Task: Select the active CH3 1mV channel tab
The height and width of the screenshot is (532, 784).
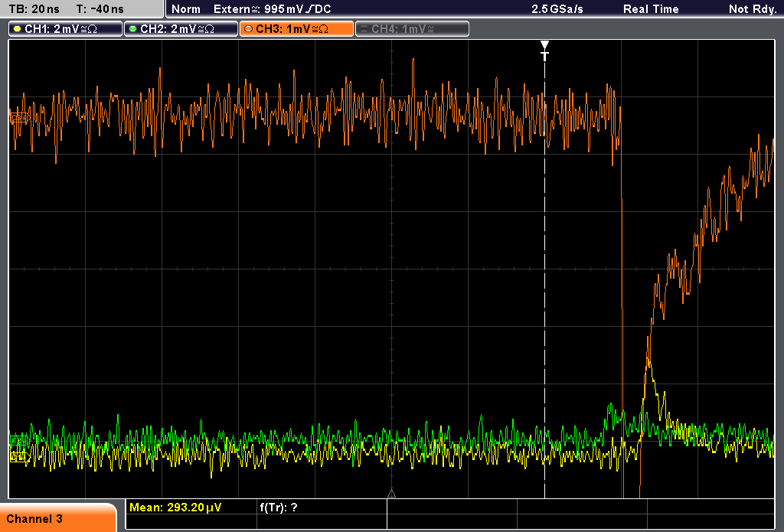Action: [x=296, y=29]
